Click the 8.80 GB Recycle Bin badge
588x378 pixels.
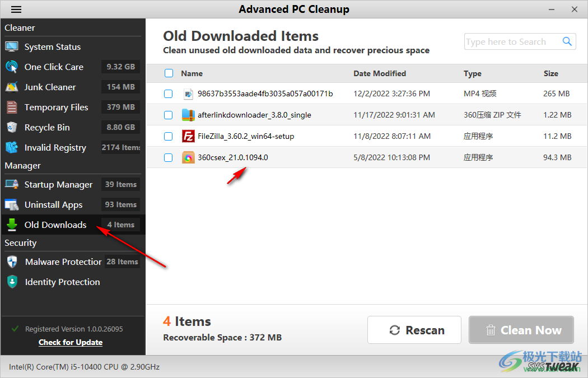point(121,128)
